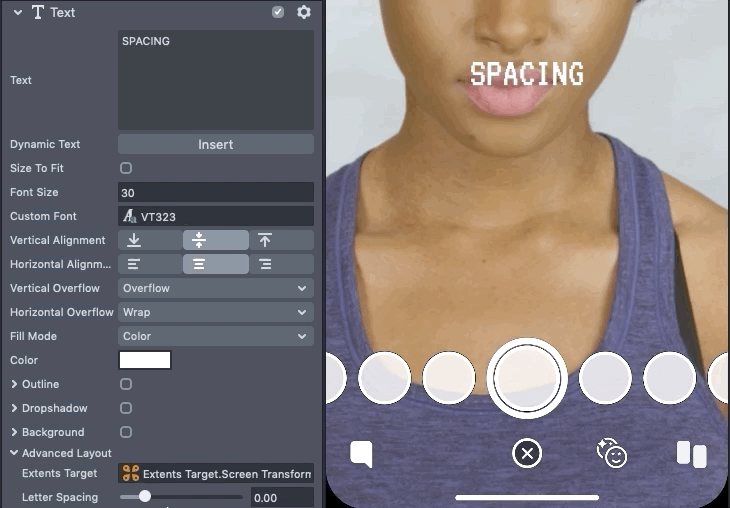Click the large center capture button
Viewport: 730px width, 508px height.
527,378
